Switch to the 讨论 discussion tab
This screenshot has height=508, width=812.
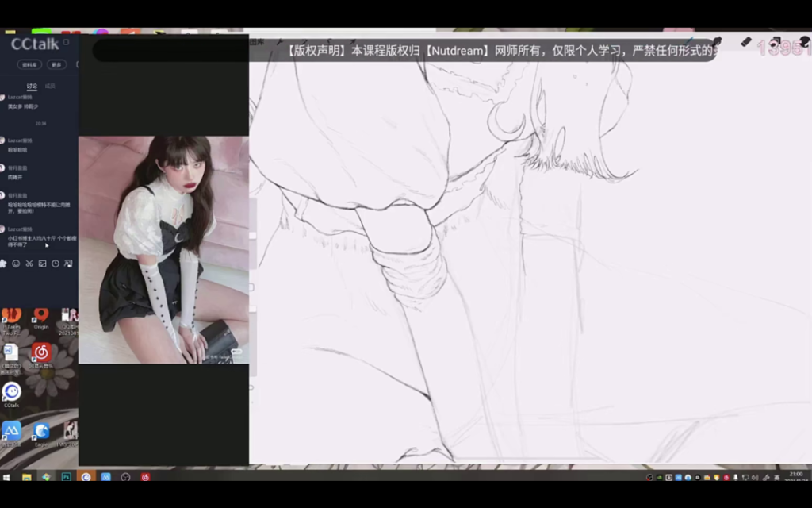point(32,86)
